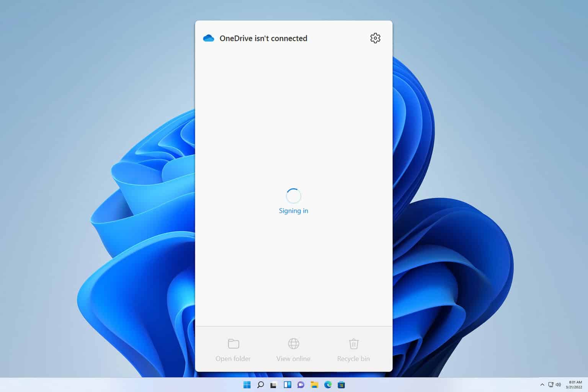The image size is (588, 392).
Task: Open the OneDrive Recycle bin icon
Action: 353,343
